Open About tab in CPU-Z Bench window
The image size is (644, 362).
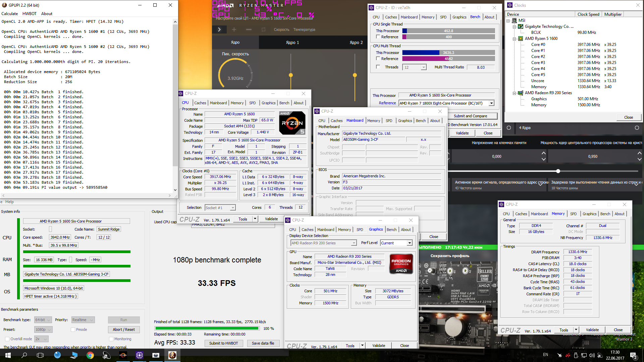click(489, 17)
